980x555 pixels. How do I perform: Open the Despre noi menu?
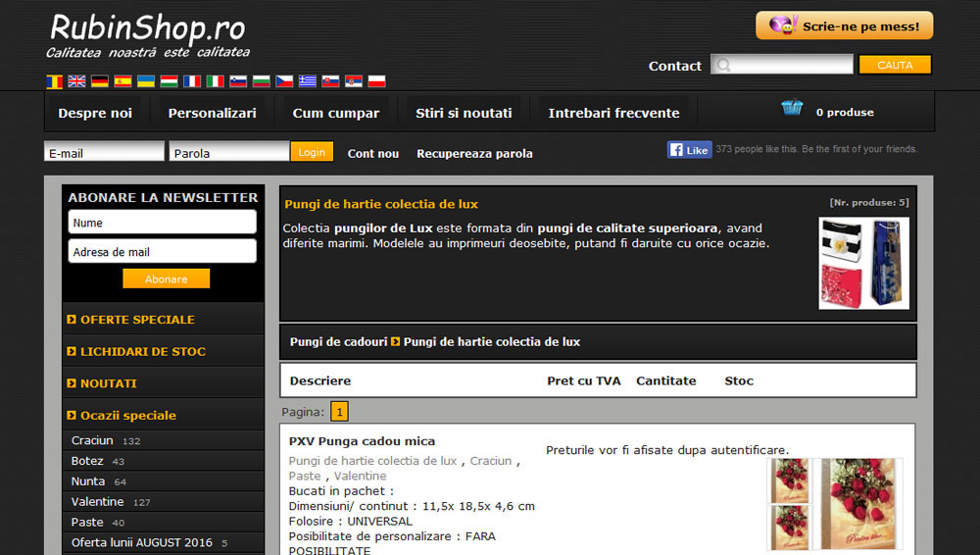coord(95,113)
